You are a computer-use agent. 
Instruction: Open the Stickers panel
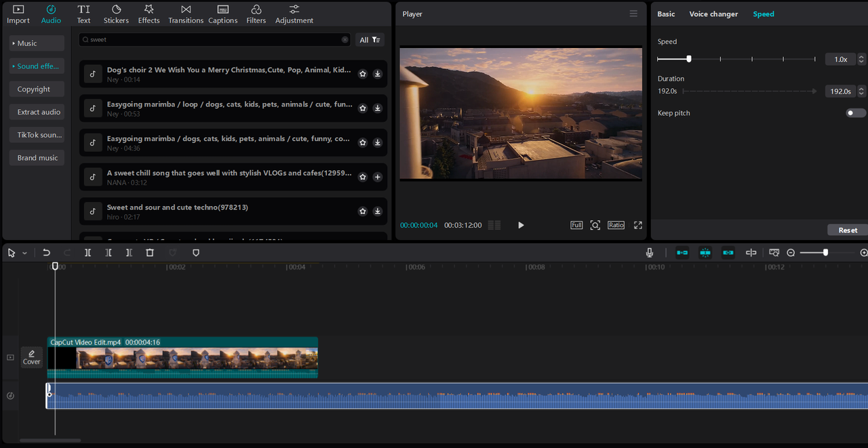click(x=116, y=14)
